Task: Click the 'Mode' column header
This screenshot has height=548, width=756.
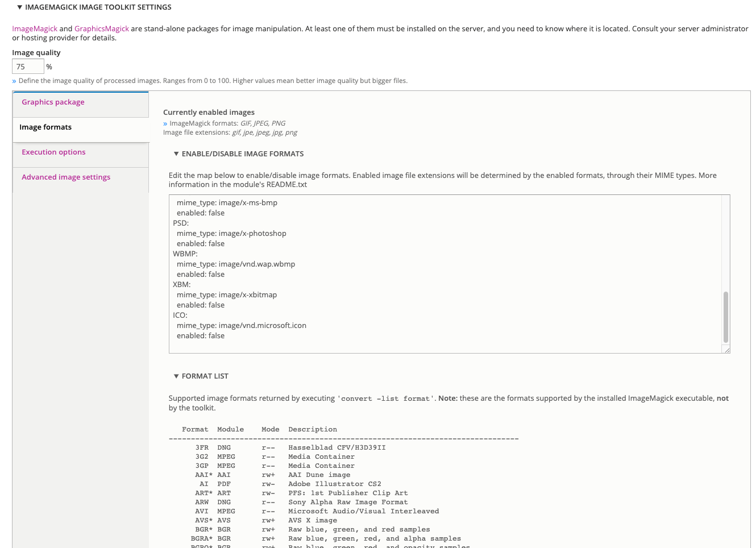Action: click(x=271, y=430)
